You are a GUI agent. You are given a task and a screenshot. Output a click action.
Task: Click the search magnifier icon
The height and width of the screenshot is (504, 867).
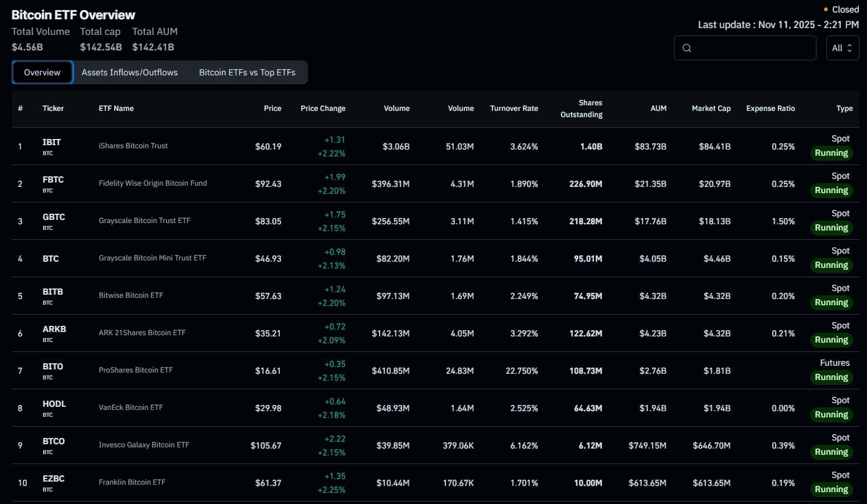pos(686,47)
